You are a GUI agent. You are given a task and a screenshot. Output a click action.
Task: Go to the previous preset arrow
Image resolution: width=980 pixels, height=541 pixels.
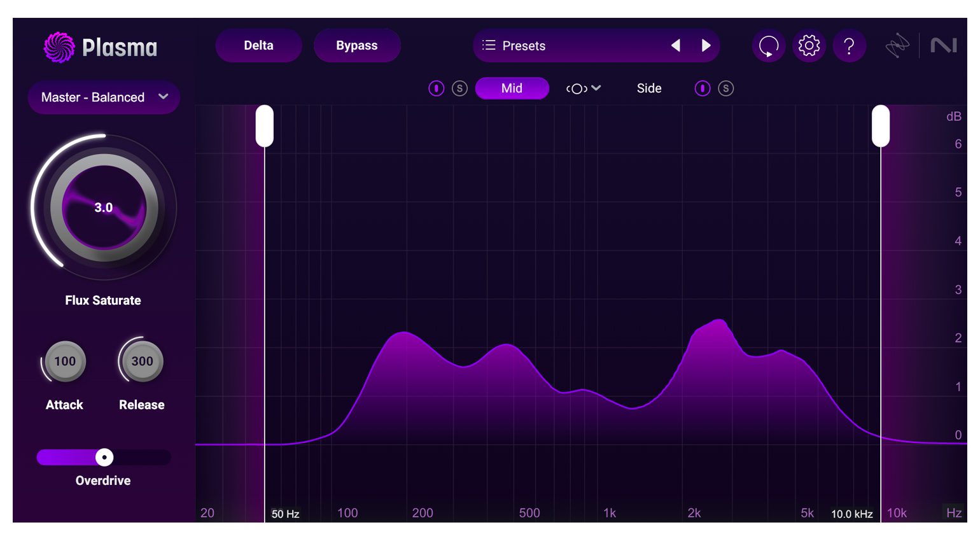pos(676,46)
